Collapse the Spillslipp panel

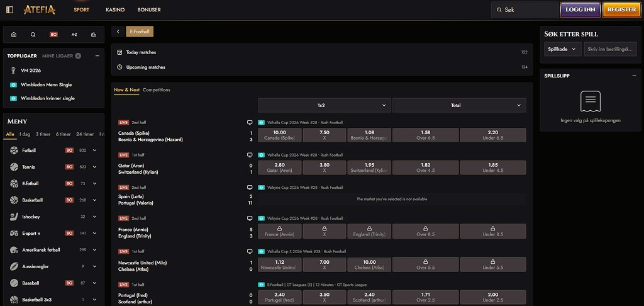click(634, 76)
